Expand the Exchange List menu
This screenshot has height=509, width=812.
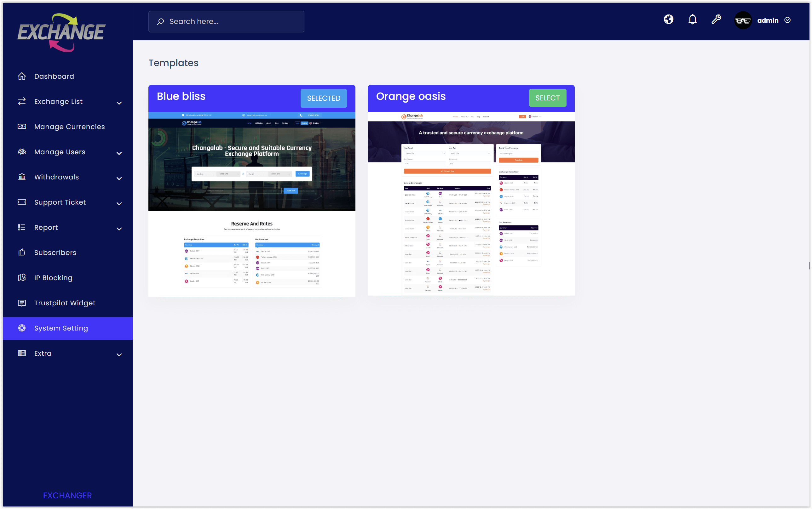[119, 102]
